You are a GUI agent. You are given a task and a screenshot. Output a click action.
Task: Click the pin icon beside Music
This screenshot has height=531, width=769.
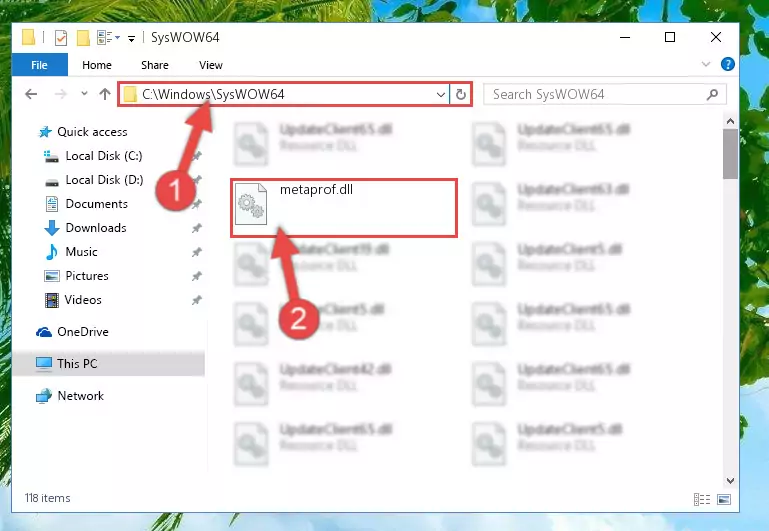(197, 252)
